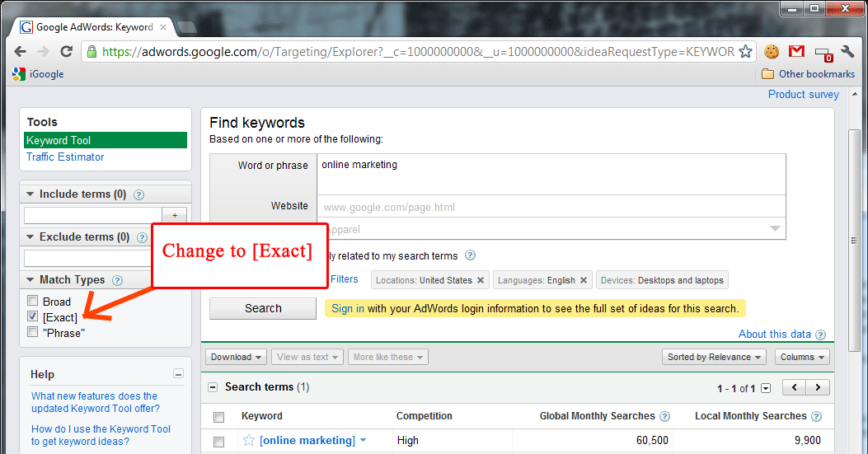The image size is (868, 454).
Task: Collapse the Match Types section
Action: [30, 280]
